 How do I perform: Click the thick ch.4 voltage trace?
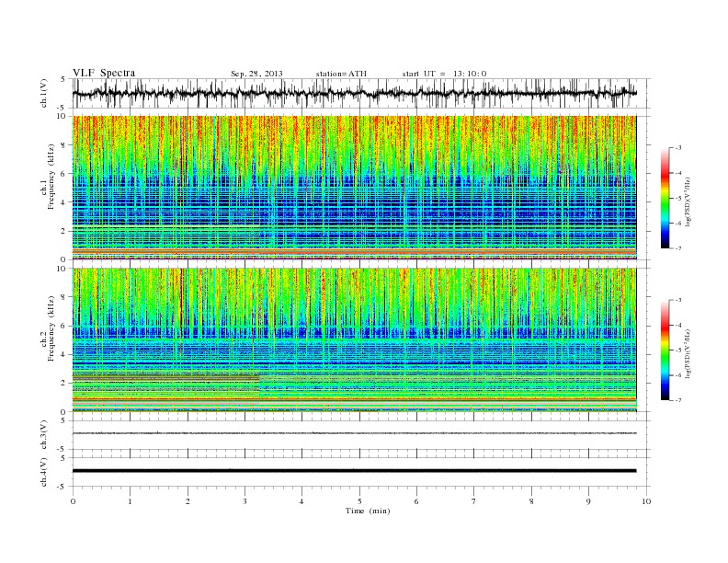[354, 471]
